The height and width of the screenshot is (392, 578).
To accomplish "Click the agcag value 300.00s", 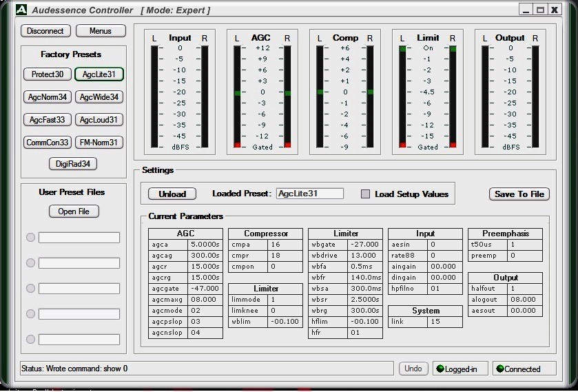I will click(205, 256).
